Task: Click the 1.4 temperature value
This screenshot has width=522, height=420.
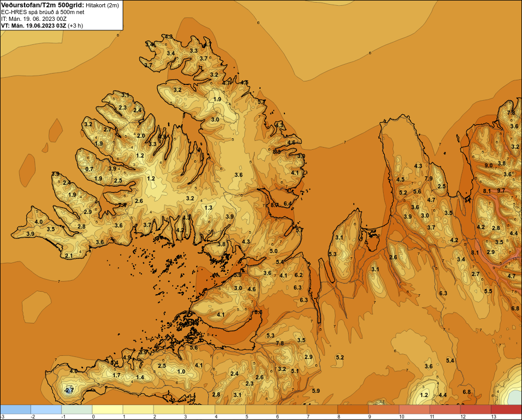Action: (140, 377)
